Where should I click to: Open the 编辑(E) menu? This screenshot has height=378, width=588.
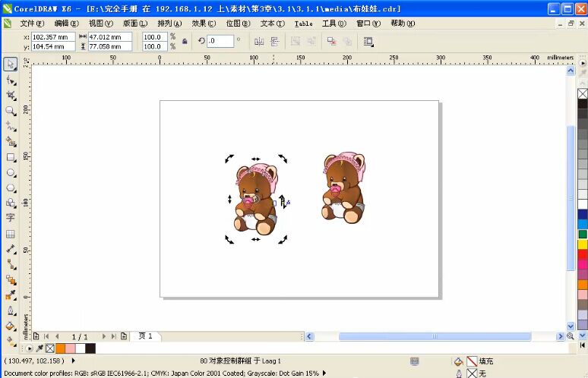[x=66, y=24]
